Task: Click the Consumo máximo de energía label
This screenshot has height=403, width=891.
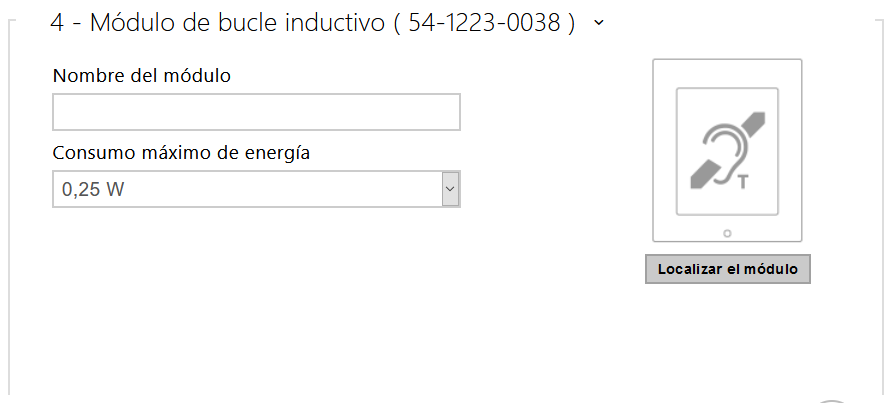Action: click(181, 153)
